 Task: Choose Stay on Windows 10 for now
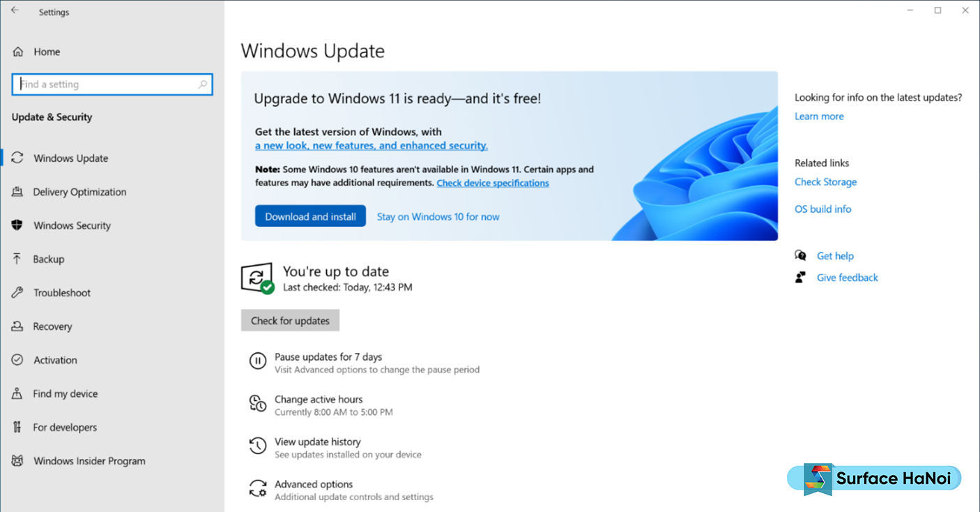(438, 217)
